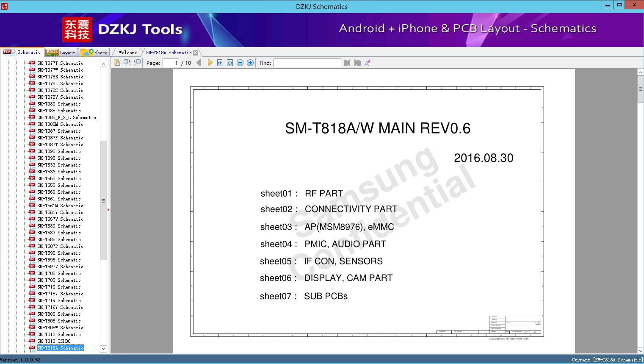Click the red DZKJ logo in the banner
This screenshot has height=364, width=644.
coord(77,30)
